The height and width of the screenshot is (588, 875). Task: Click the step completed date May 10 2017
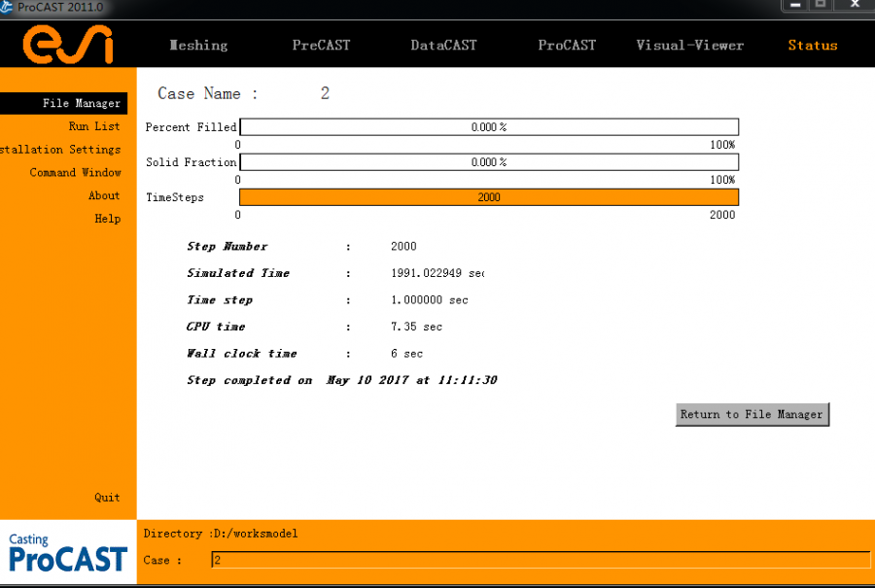(x=367, y=380)
